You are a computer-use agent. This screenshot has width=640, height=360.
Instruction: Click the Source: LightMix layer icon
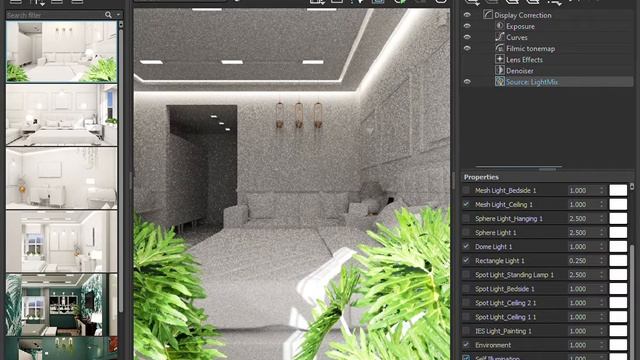tap(500, 82)
